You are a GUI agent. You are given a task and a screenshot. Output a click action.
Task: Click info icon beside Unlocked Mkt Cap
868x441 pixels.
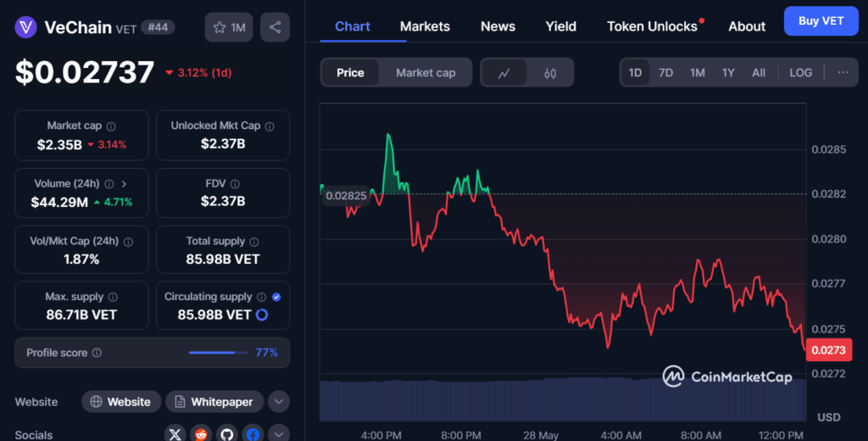pyautogui.click(x=270, y=126)
